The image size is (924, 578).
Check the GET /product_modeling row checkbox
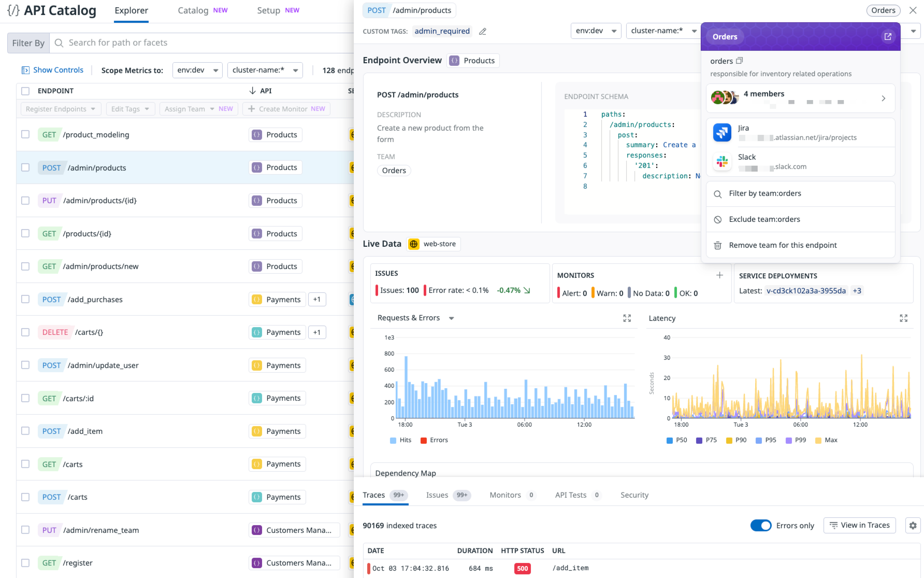pyautogui.click(x=25, y=135)
